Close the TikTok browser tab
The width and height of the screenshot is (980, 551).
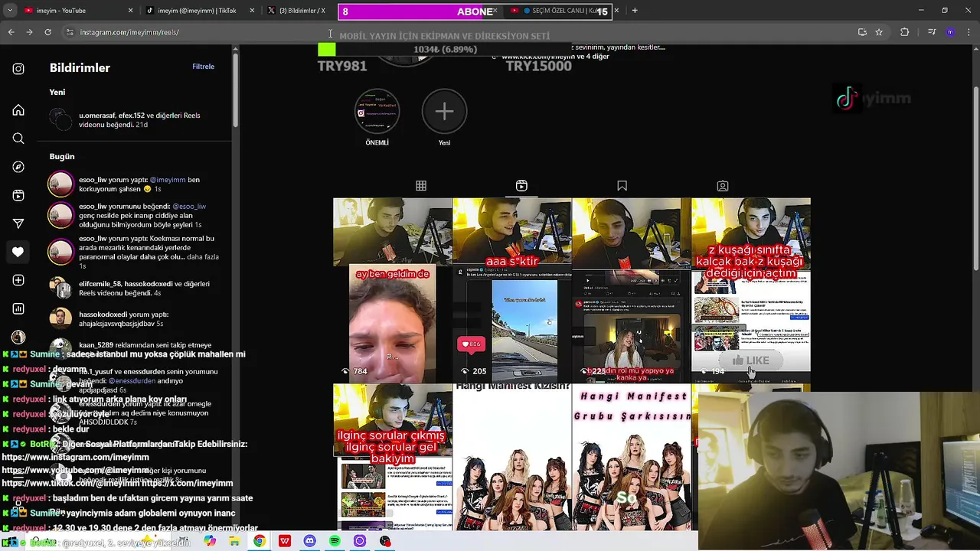(250, 11)
